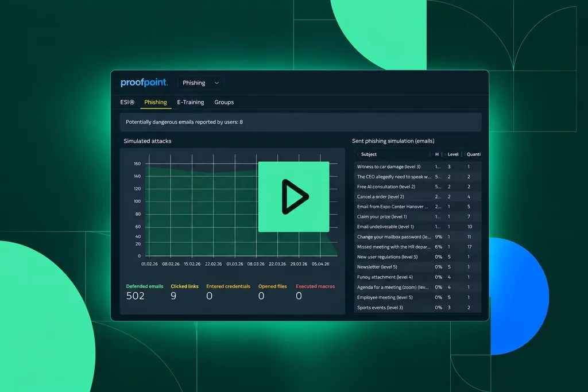Click the 05.04.26 date on chart axis
This screenshot has width=588, height=392.
(320, 264)
